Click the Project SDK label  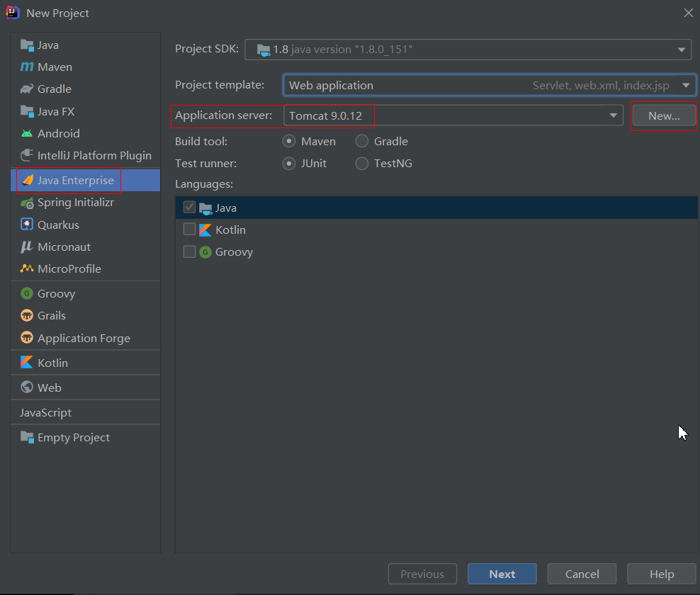tap(207, 49)
